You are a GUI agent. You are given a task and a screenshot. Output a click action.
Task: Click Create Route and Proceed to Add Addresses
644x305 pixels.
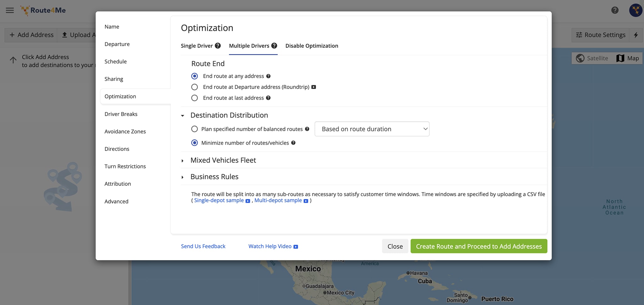tap(478, 246)
